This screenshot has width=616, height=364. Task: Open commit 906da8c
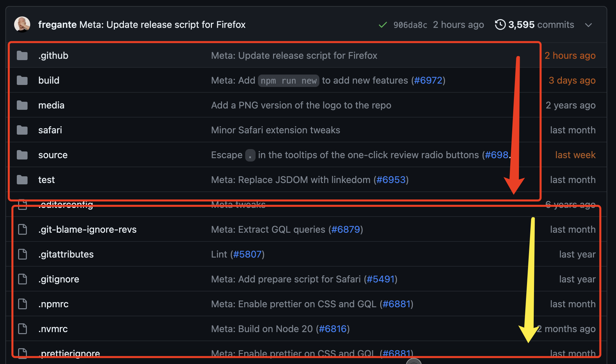[410, 25]
